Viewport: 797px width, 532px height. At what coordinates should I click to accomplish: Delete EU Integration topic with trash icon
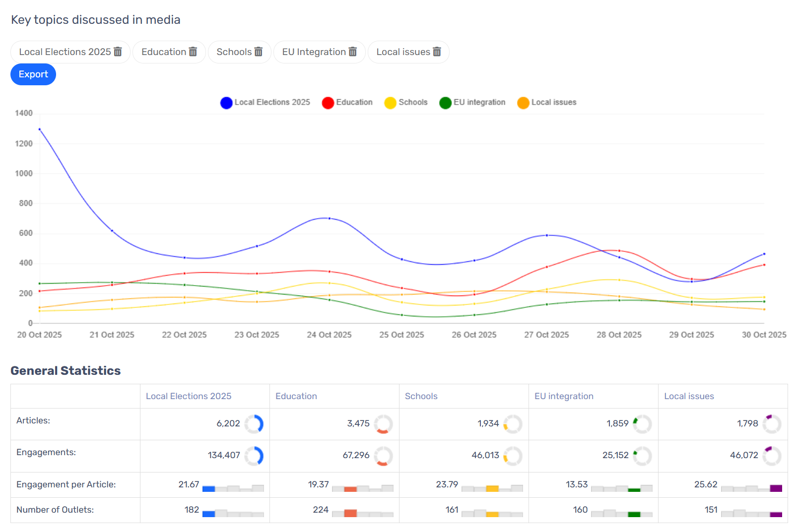(353, 52)
